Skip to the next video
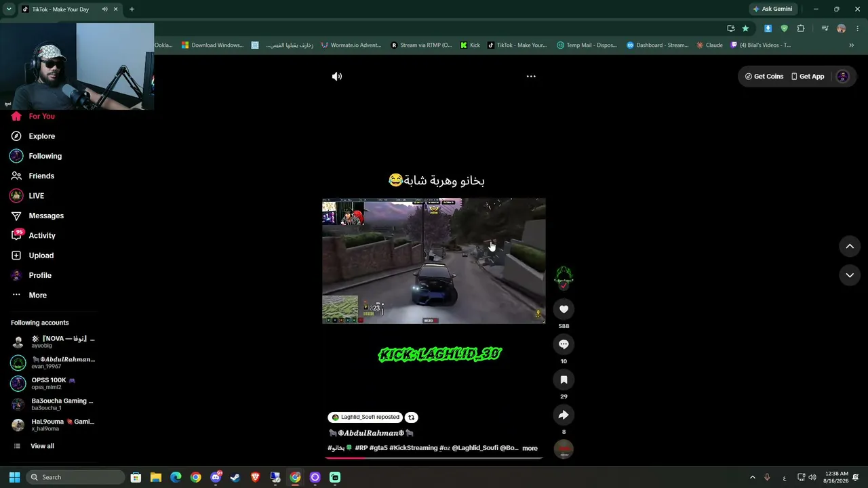 tap(850, 275)
